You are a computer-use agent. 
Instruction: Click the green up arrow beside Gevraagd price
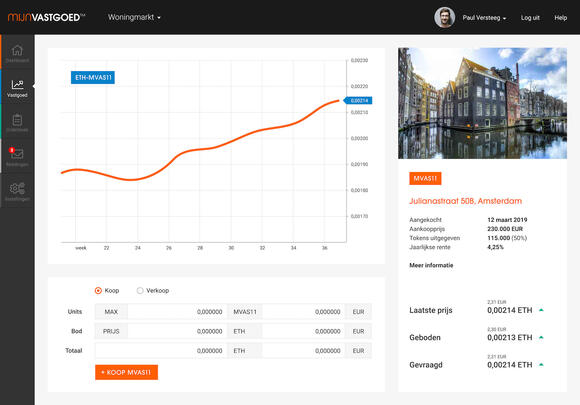(x=541, y=365)
